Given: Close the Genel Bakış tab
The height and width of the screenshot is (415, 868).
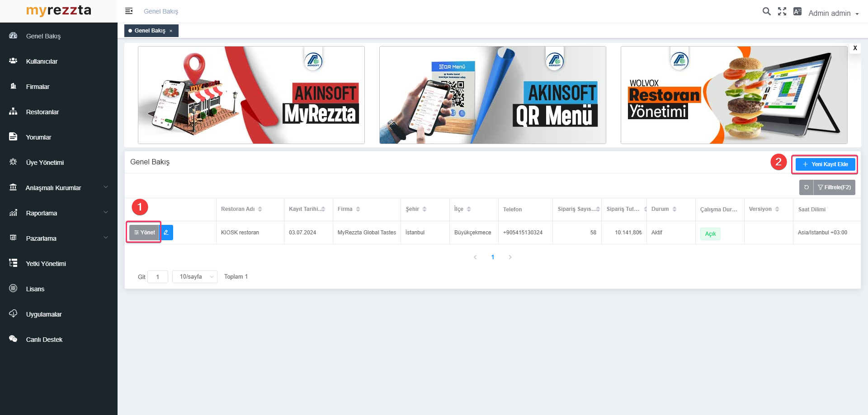Looking at the screenshot, I should coord(171,31).
